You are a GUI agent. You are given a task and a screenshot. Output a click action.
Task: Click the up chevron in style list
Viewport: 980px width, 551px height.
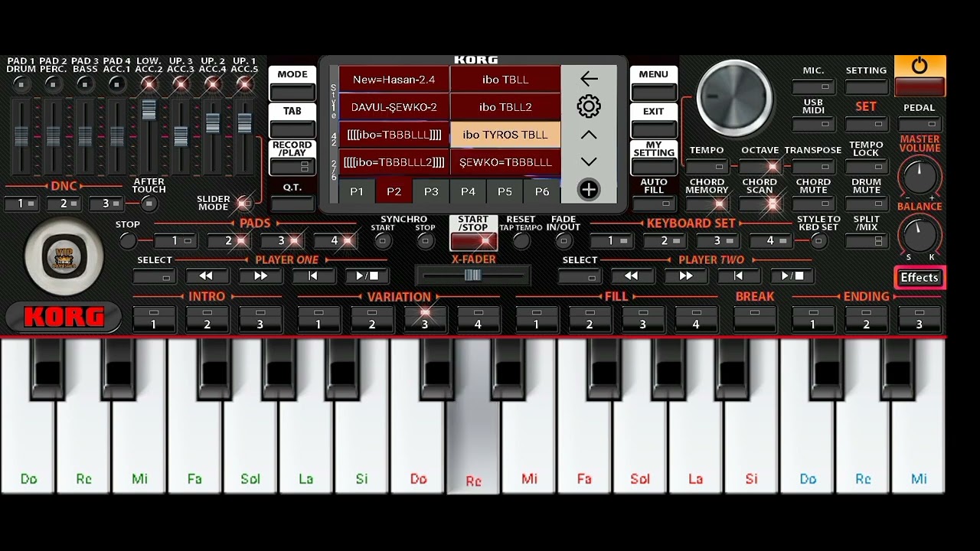589,135
